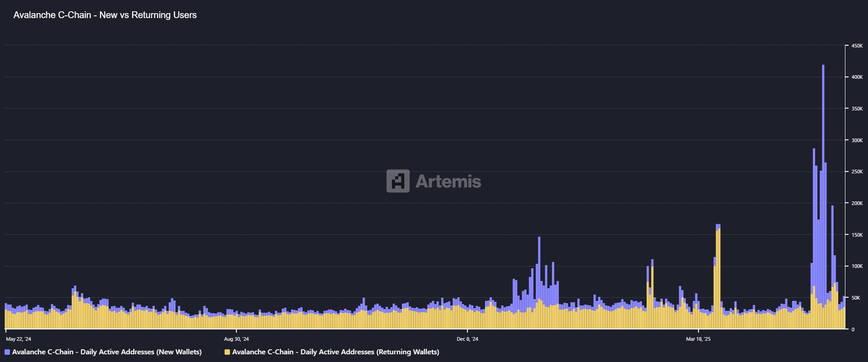Click the Aug 30, '24 axis label

pos(236,339)
